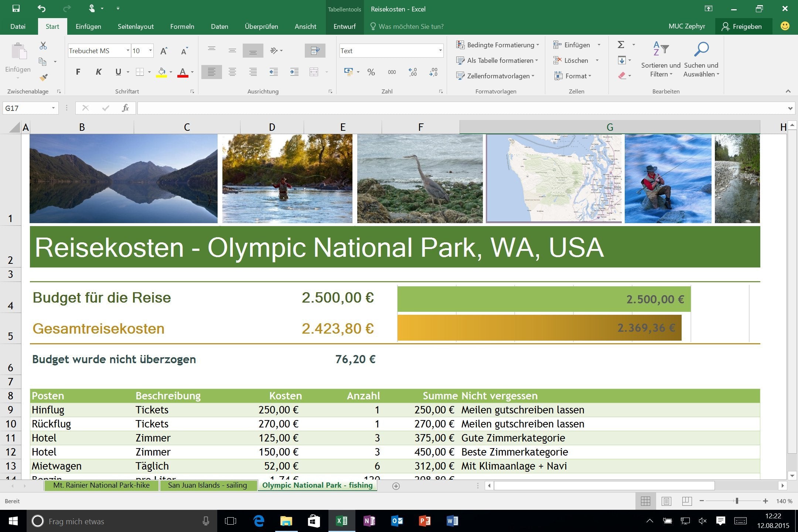Undo the last action
This screenshot has width=798, height=532.
(42, 8)
